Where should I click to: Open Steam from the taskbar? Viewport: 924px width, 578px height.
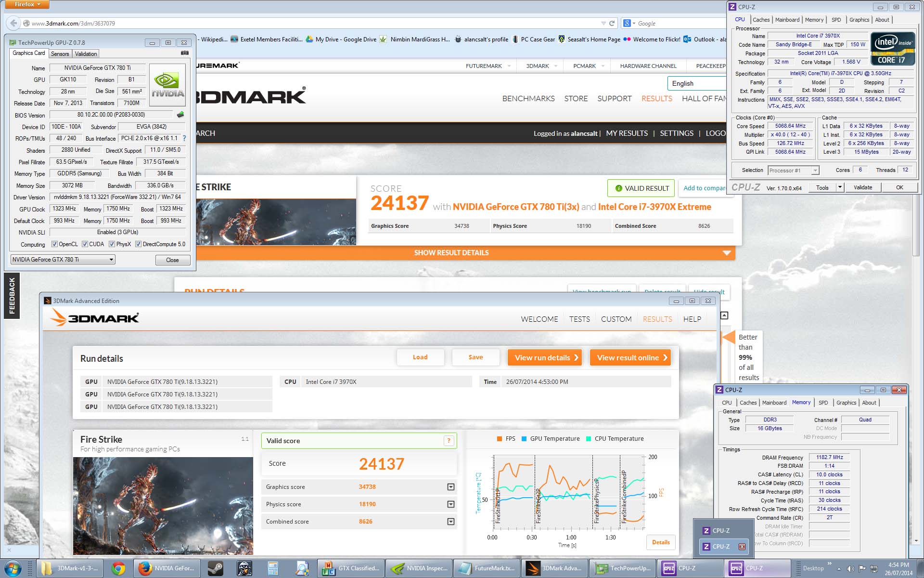pyautogui.click(x=215, y=568)
